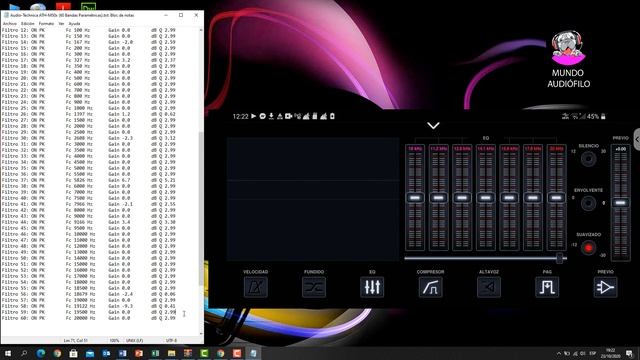This screenshot has width=640, height=360.
Task: Click the Mundo Audiófilo logo image
Action: 568,48
